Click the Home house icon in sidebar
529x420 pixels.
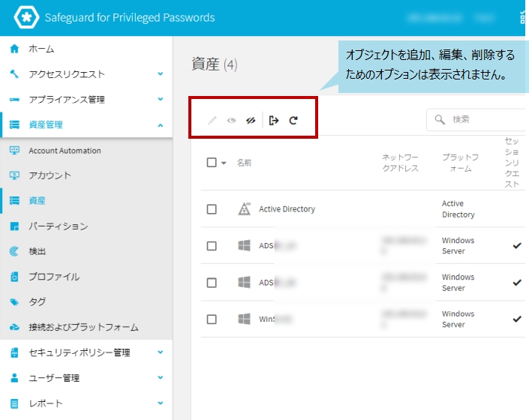[14, 49]
